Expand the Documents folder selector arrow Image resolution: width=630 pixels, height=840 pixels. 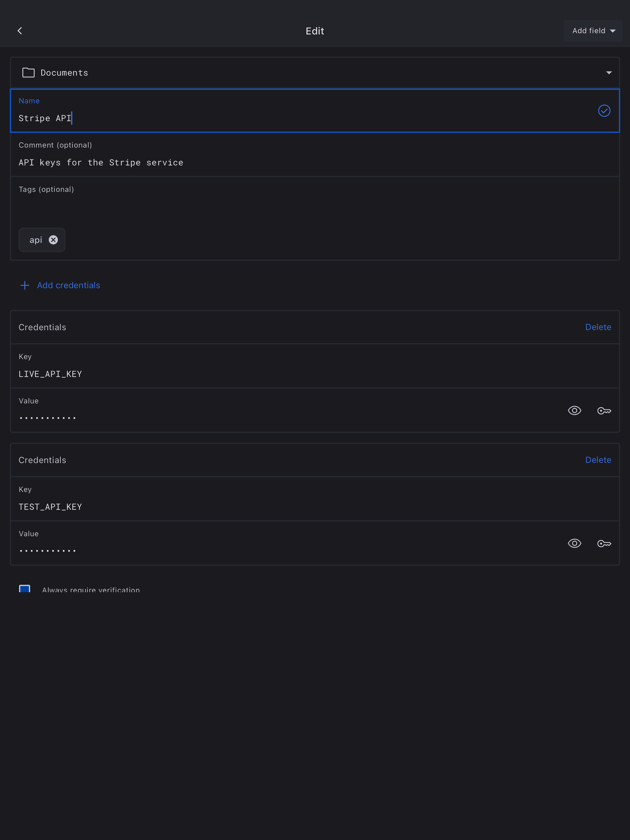(x=609, y=73)
